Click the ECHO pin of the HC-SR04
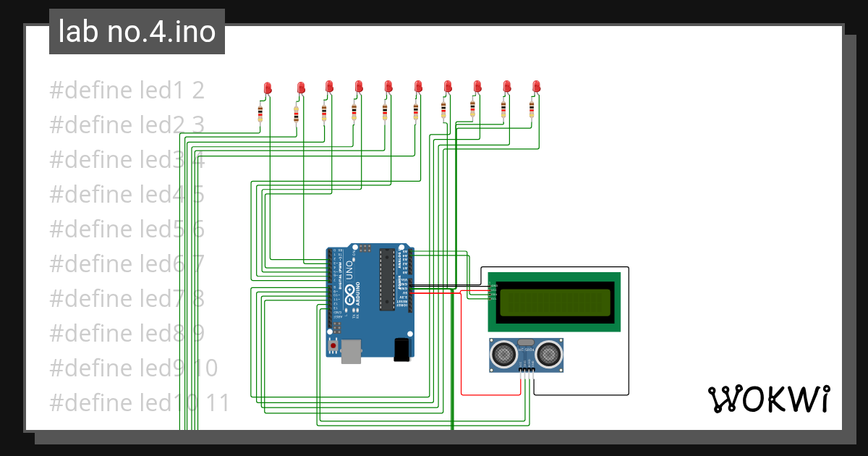This screenshot has height=456, width=868. (x=529, y=370)
